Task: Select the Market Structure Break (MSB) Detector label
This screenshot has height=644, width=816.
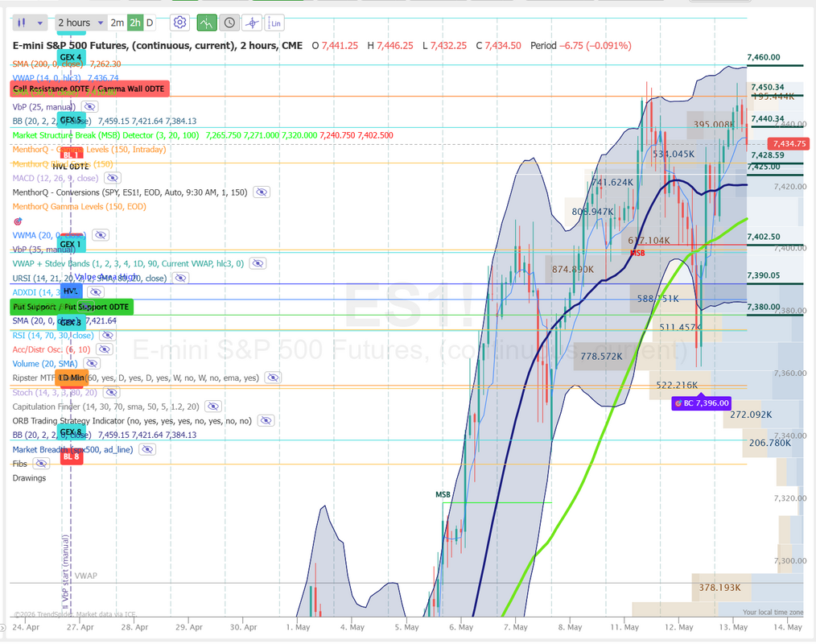Action: pyautogui.click(x=105, y=135)
